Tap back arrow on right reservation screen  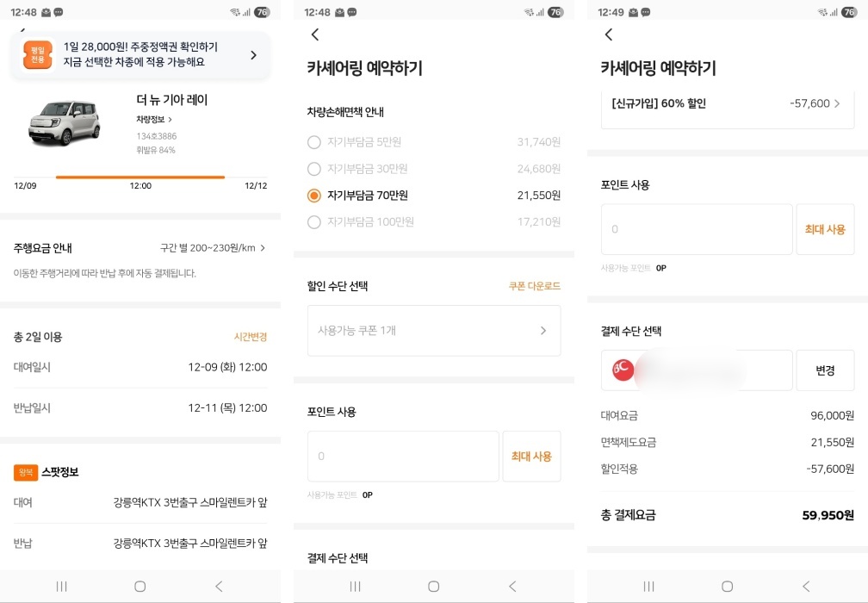[608, 34]
